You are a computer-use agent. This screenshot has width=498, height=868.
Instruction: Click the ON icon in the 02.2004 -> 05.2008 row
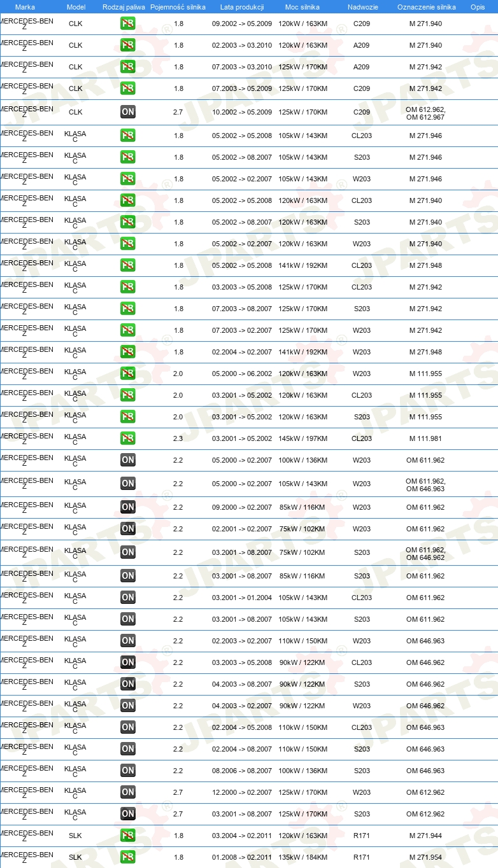point(127,727)
